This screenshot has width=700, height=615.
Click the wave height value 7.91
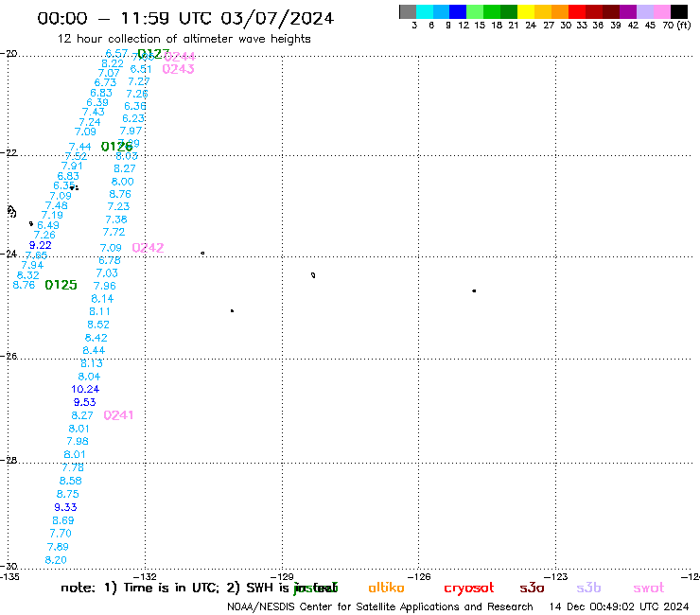(x=72, y=167)
